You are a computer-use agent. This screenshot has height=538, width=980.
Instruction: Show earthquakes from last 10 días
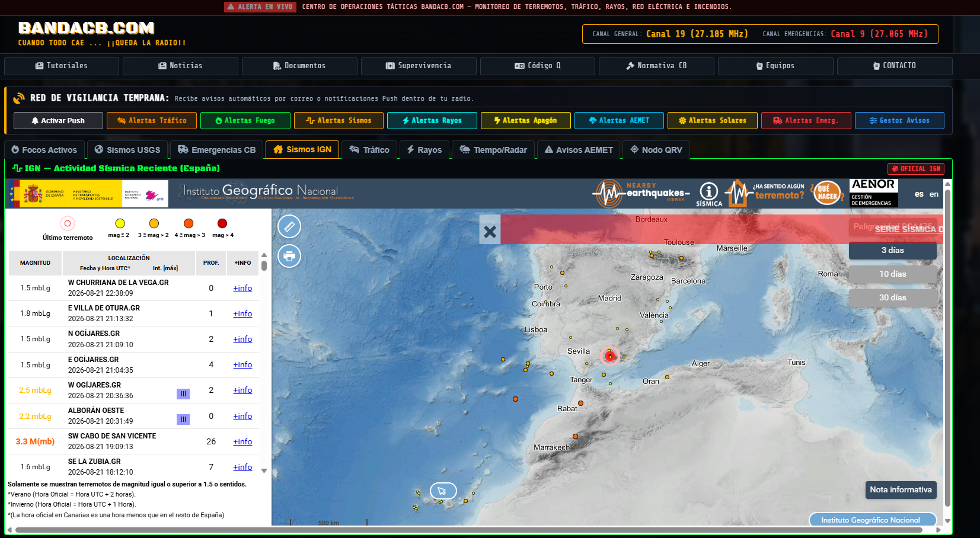[x=892, y=274]
